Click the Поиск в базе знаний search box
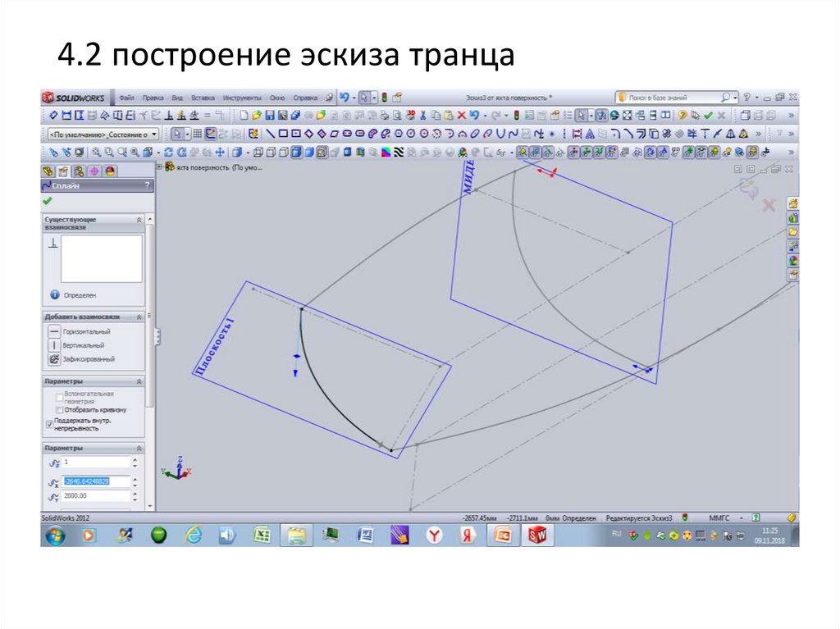The image size is (840, 629). 667,98
